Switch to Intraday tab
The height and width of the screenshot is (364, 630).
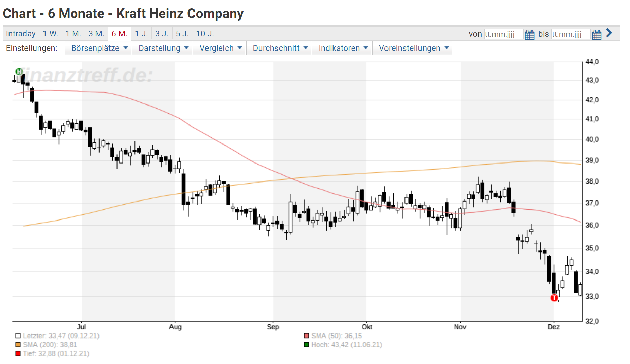tap(21, 34)
